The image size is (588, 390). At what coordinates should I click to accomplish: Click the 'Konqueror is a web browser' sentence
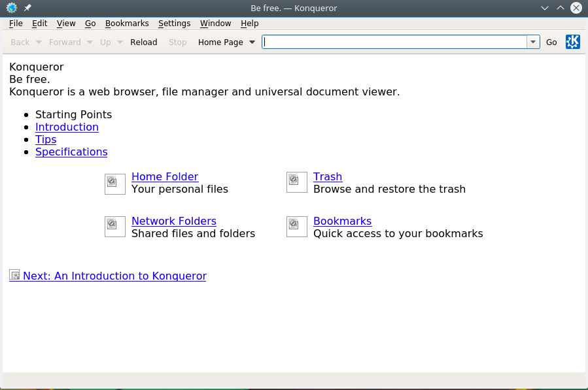[204, 92]
